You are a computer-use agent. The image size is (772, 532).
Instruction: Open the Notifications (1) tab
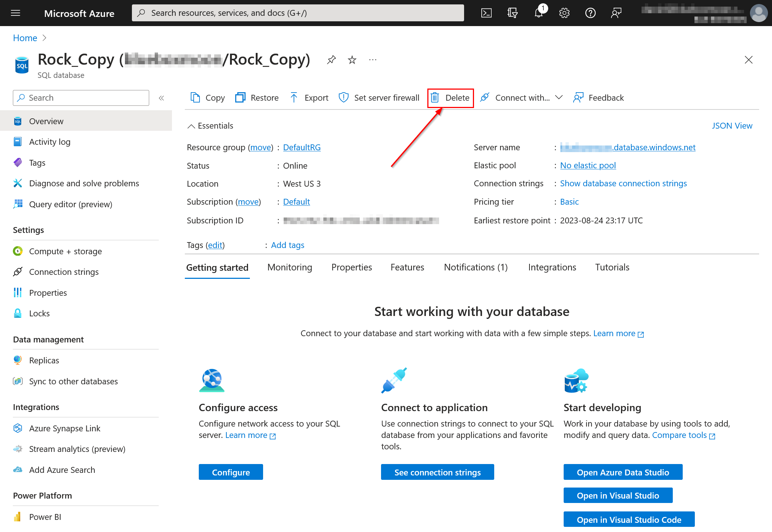pyautogui.click(x=475, y=267)
